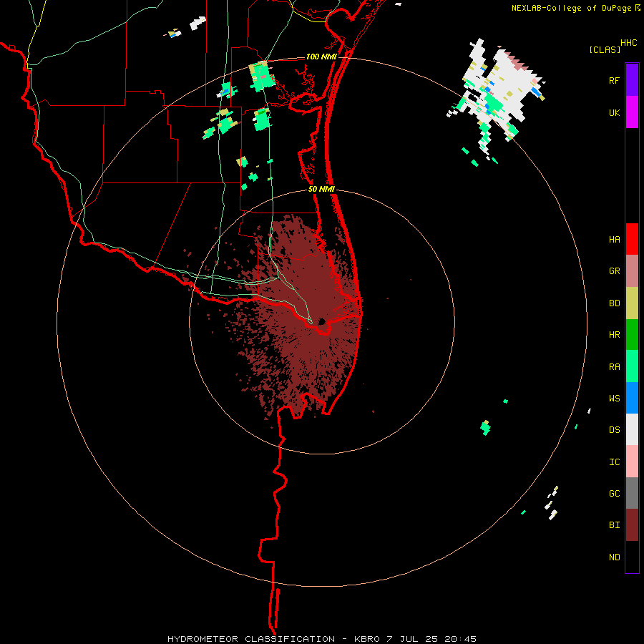Click the ND black legend swatch
Screen dimensions: 644x644
point(632,557)
